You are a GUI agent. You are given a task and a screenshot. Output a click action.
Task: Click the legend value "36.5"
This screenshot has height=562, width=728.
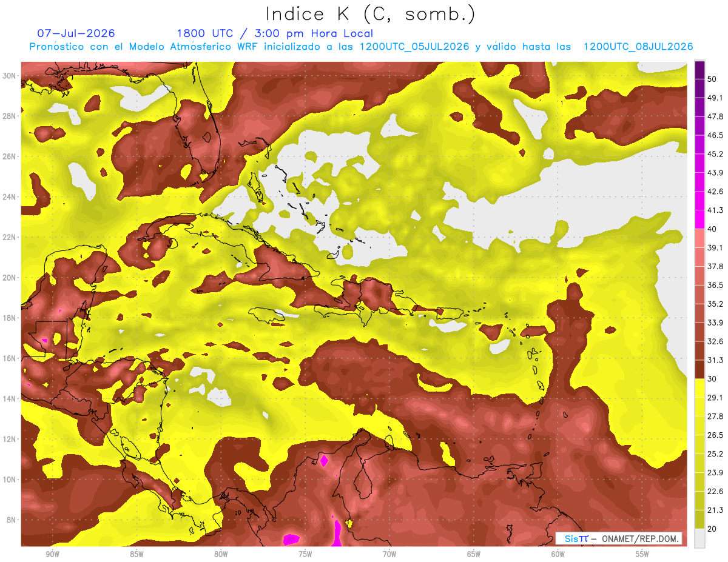715,285
